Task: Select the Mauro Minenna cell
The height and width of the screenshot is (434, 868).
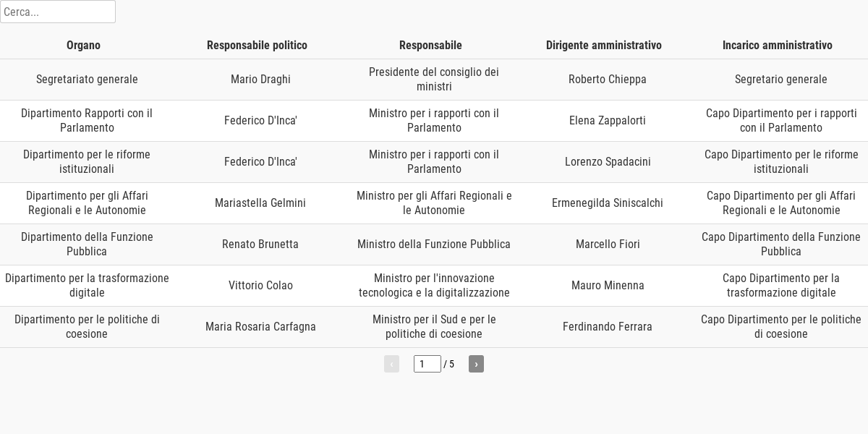Action: coord(608,286)
